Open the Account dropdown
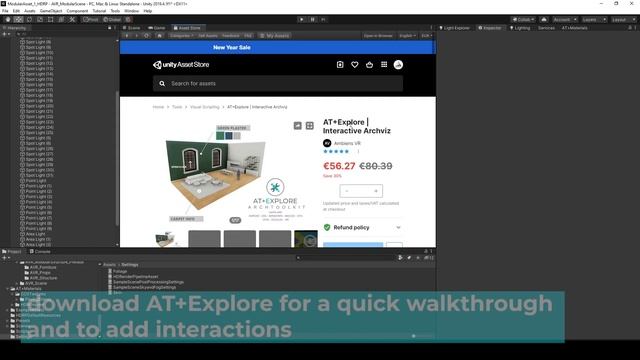The height and width of the screenshot is (360, 640). (x=565, y=20)
